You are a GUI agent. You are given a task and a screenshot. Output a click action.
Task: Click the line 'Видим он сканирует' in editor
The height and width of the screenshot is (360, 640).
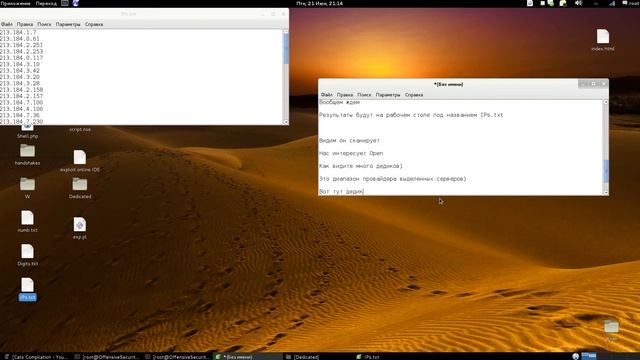point(349,140)
